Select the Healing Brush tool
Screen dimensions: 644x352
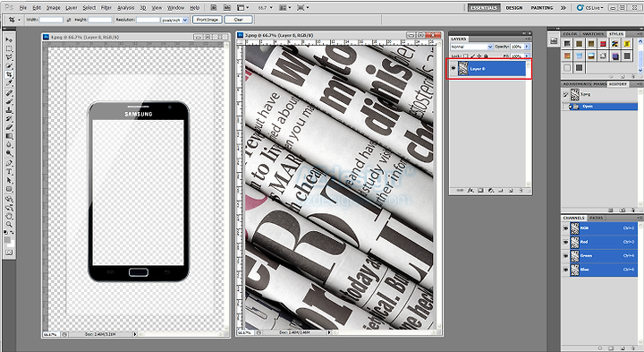point(9,93)
